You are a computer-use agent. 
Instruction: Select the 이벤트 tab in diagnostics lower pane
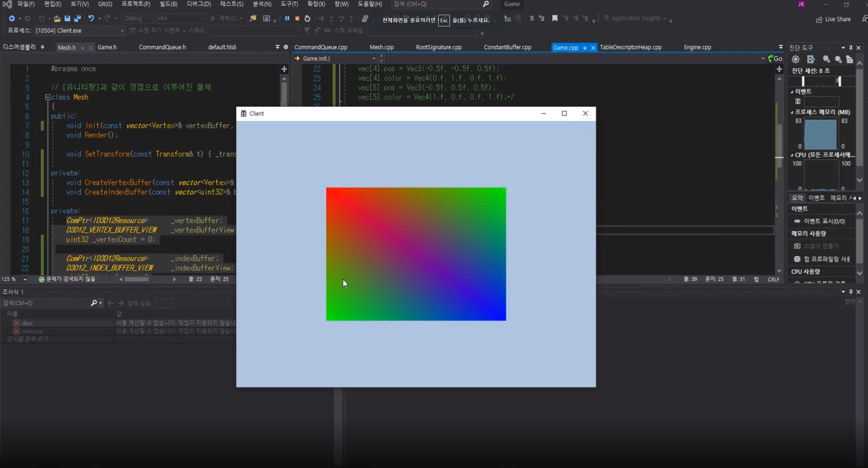tap(817, 198)
